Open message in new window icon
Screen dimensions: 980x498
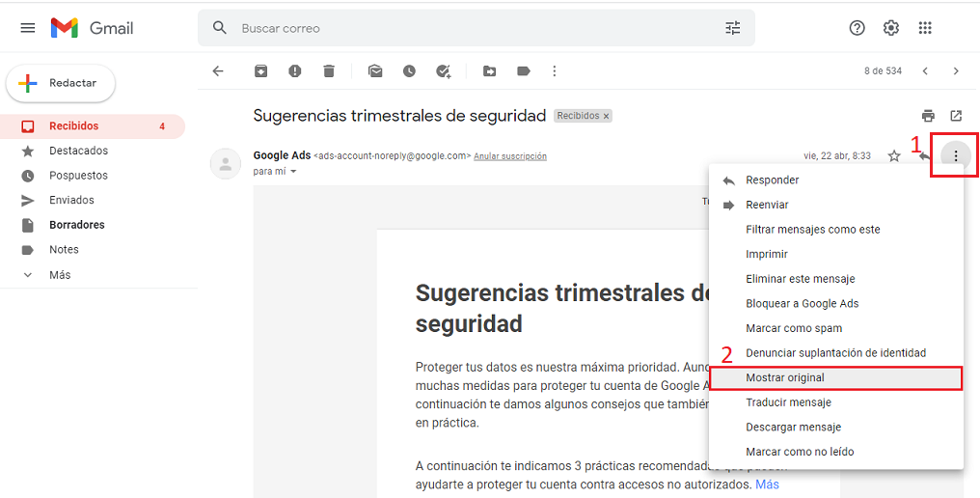956,116
